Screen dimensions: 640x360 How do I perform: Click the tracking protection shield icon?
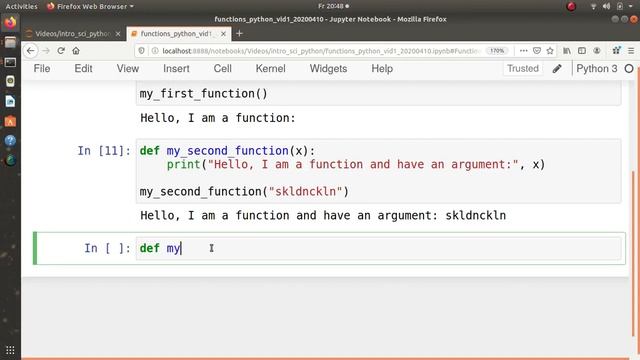click(x=141, y=51)
